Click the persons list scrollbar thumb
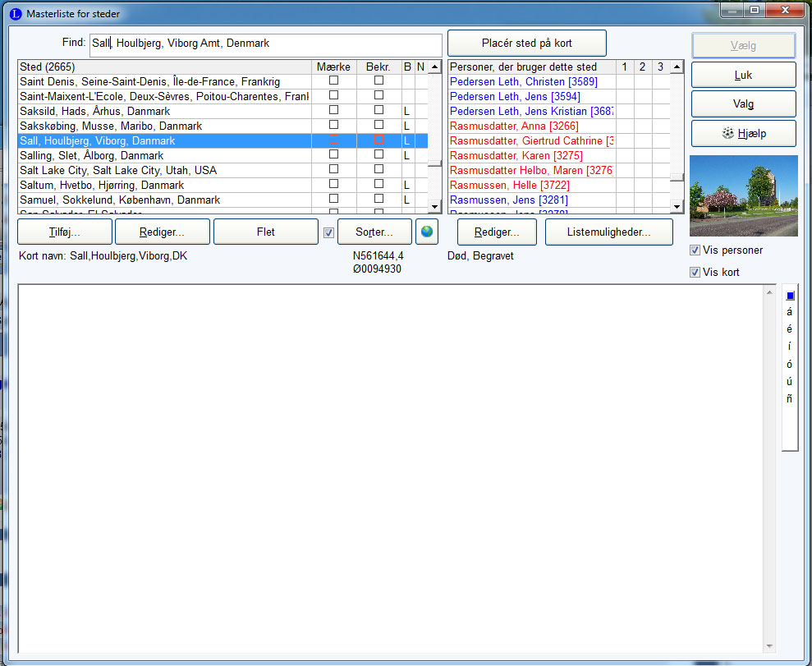This screenshot has width=812, height=666. 677,177
